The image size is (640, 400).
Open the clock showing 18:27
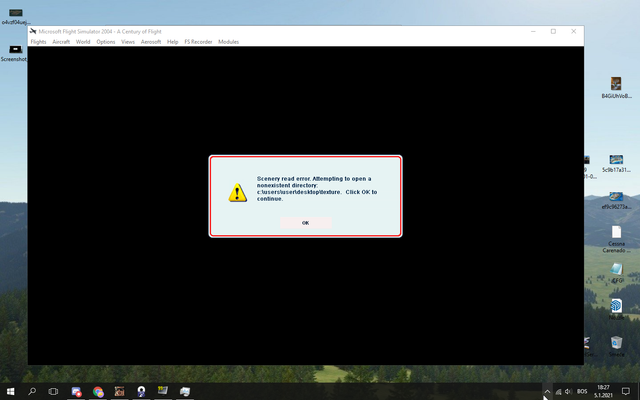point(603,391)
